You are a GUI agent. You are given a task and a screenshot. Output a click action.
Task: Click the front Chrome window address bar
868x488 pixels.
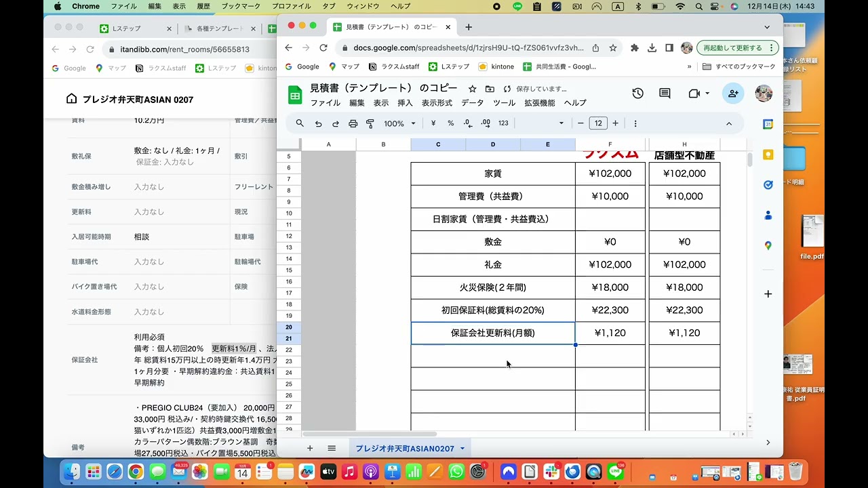point(468,48)
